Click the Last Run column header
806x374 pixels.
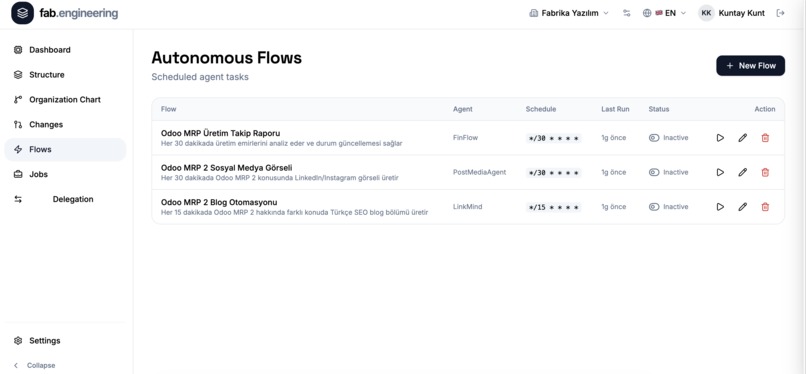coord(615,109)
